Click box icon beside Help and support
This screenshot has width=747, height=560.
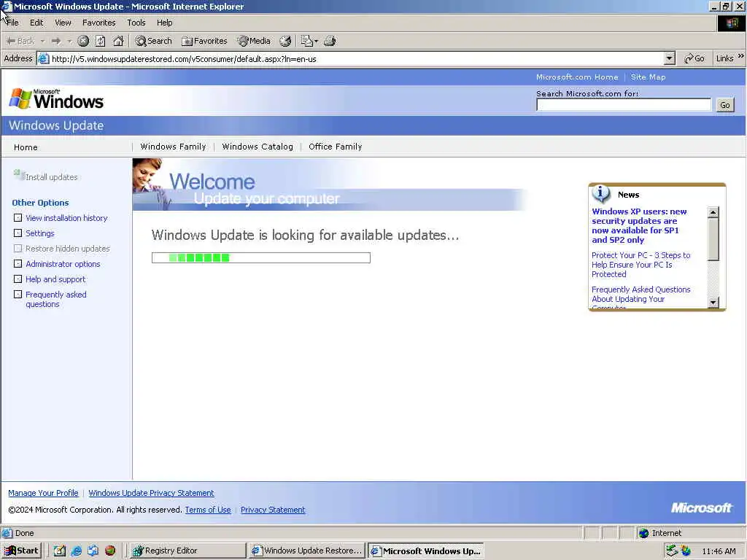pos(18,279)
